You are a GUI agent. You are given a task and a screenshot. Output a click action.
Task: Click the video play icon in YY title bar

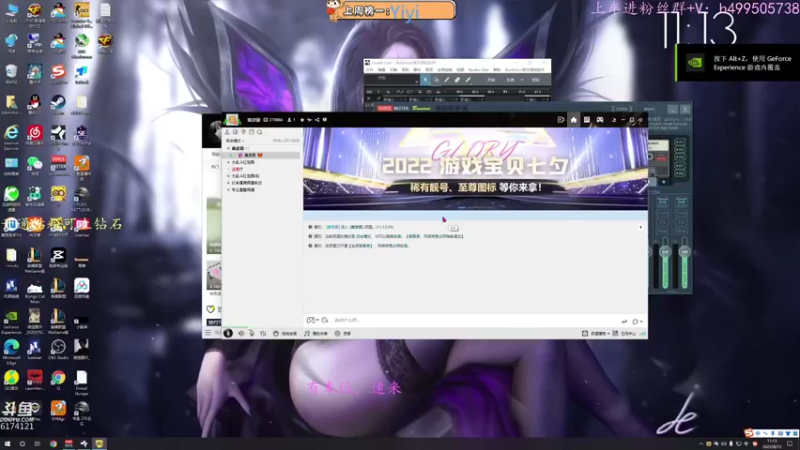tap(560, 120)
